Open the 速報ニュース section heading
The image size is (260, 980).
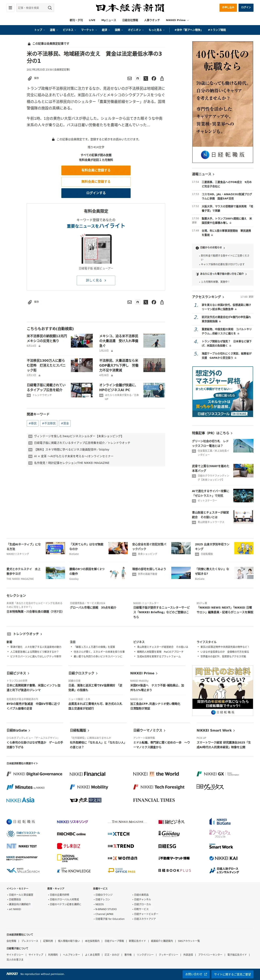(x=203, y=174)
